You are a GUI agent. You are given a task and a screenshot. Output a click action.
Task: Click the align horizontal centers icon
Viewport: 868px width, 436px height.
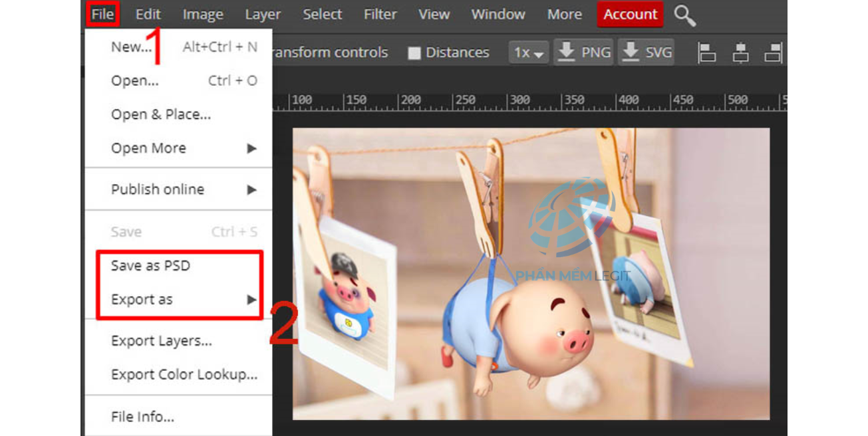(740, 53)
